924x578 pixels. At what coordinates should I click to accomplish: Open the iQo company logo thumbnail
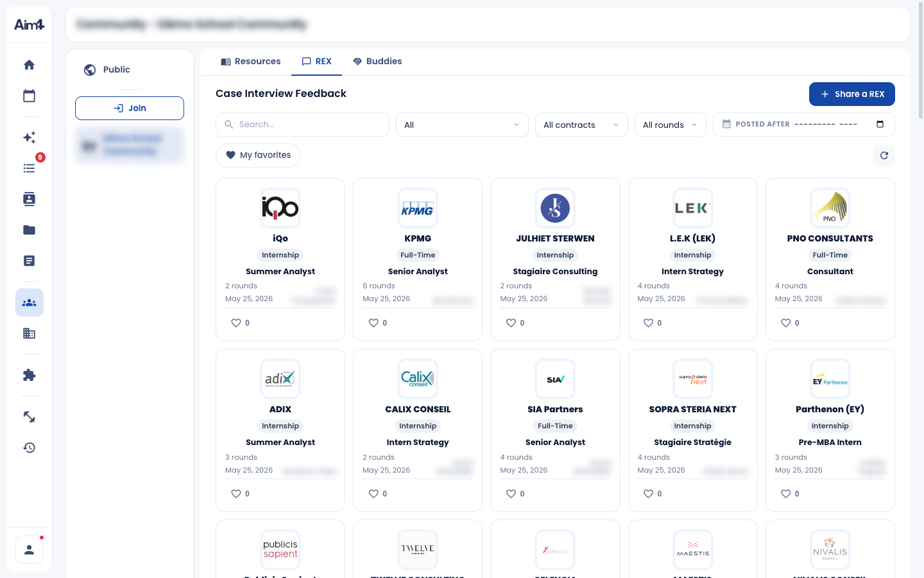(280, 208)
